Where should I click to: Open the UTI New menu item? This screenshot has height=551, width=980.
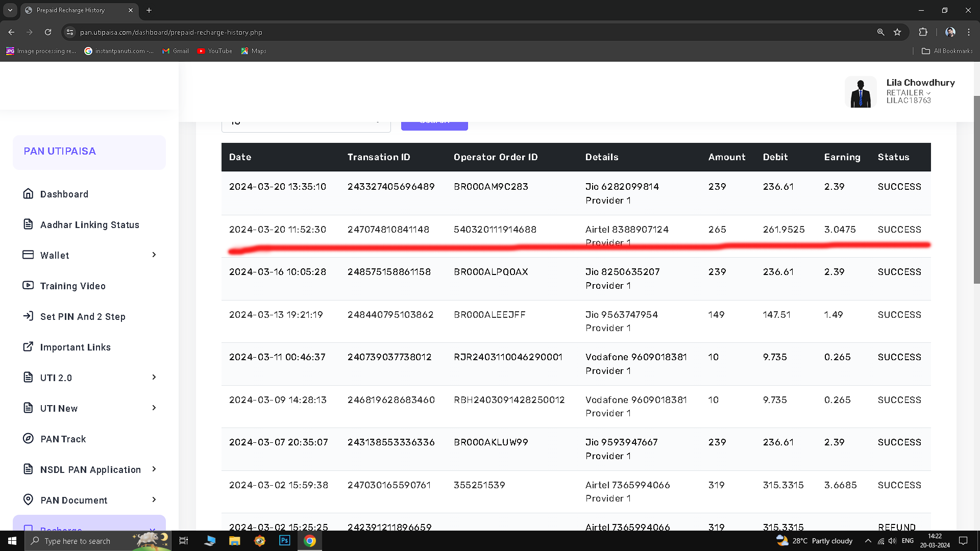[59, 408]
